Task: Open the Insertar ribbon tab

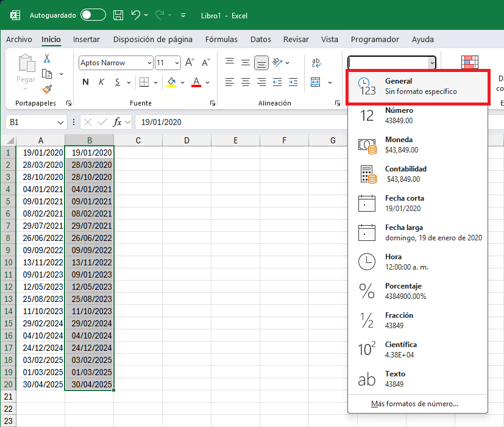Action: click(87, 39)
